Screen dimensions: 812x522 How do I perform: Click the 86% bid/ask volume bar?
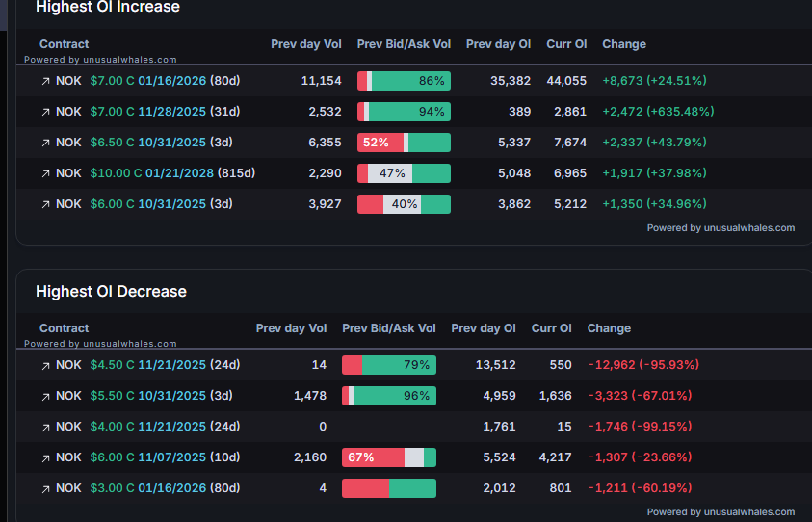click(x=404, y=81)
